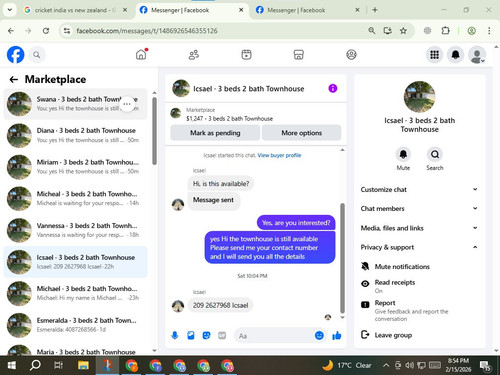Open File Explorer from the taskbar

click(83, 365)
